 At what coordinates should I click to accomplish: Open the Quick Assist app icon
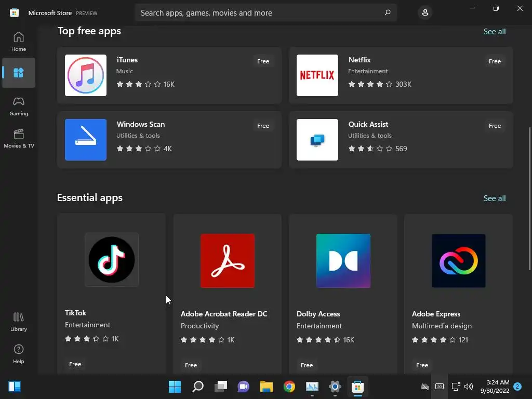pyautogui.click(x=317, y=140)
